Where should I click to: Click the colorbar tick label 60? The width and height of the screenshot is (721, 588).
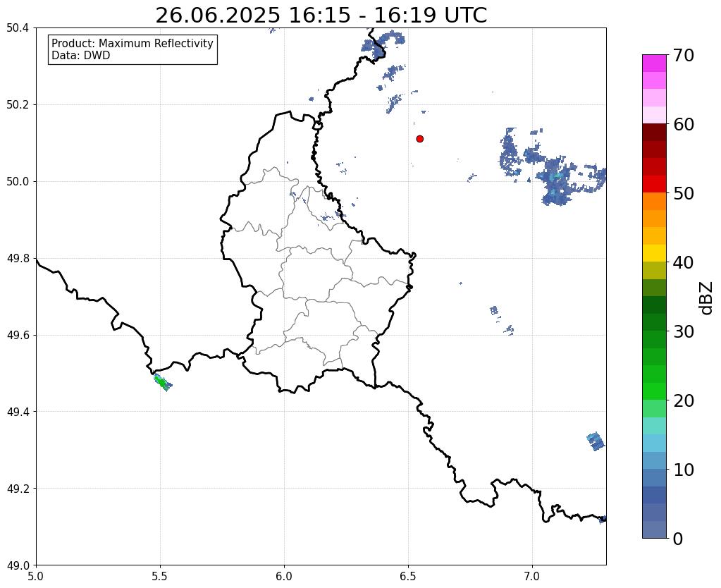(x=684, y=124)
